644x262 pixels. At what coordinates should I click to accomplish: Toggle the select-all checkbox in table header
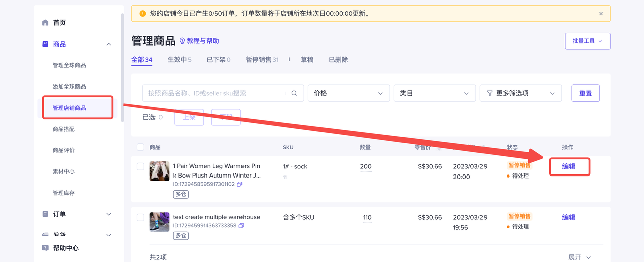pyautogui.click(x=140, y=147)
